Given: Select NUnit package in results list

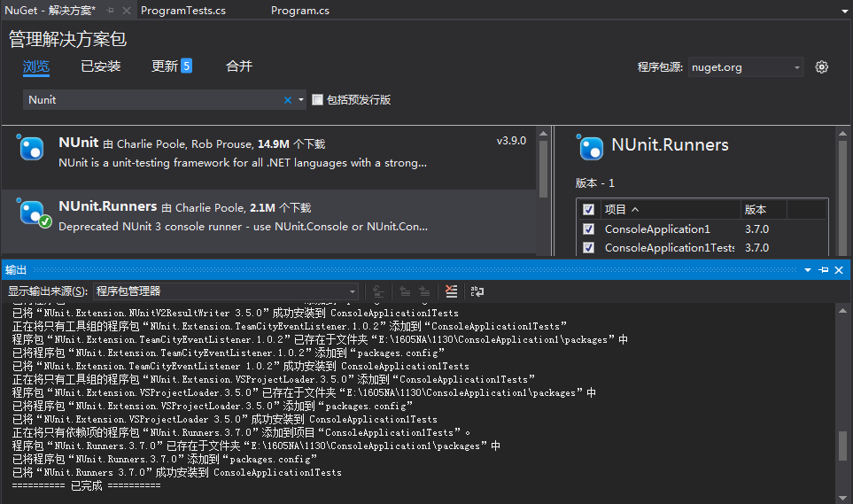Looking at the screenshot, I should coord(269,157).
